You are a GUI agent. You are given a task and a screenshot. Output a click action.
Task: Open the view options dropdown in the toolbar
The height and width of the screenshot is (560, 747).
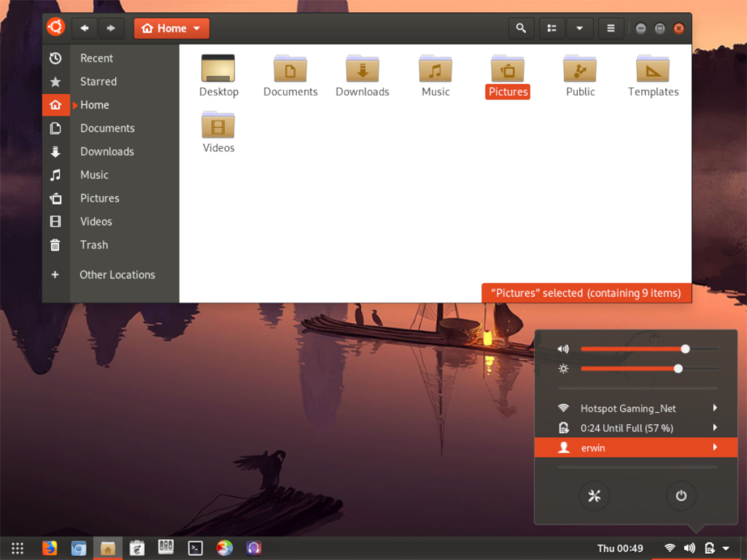[579, 28]
